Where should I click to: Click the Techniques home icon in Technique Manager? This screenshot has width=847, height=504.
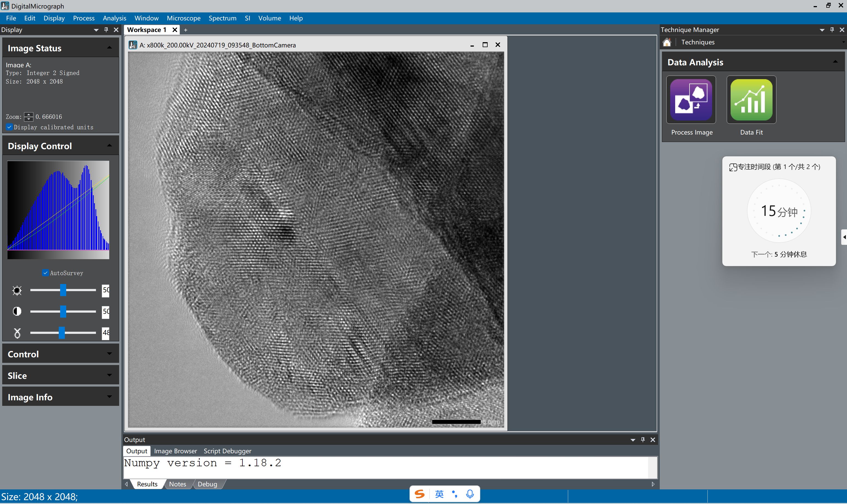[667, 42]
